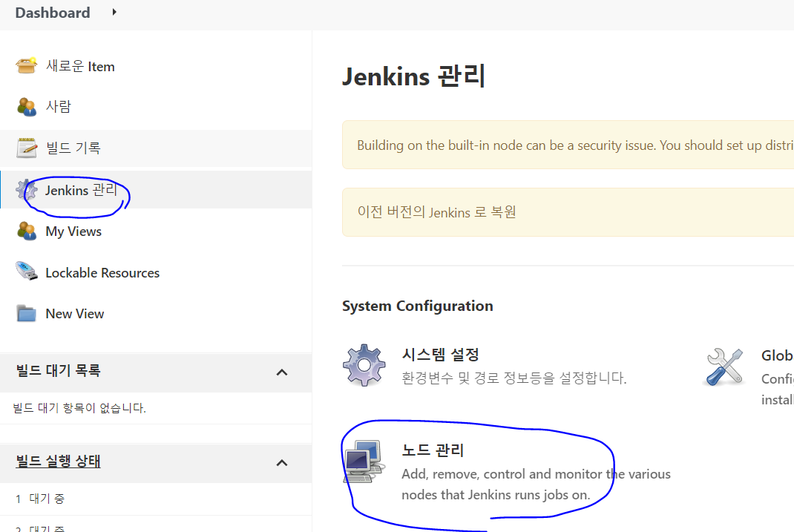The height and width of the screenshot is (532, 794).
Task: Open the 사람 sidebar link
Action: click(58, 107)
